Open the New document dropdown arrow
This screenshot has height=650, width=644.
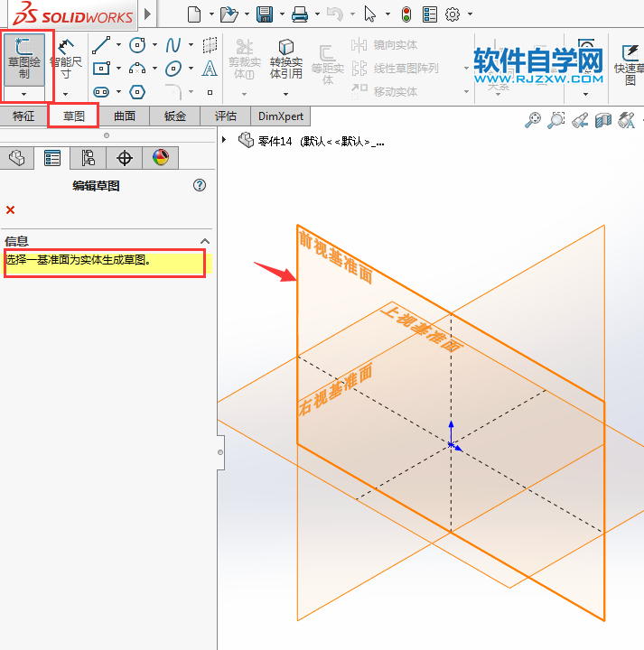coord(211,14)
